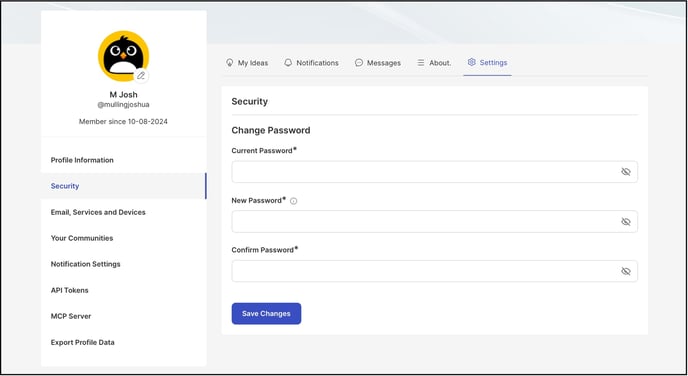Click the lightbulb icon beside My Ideas
The image size is (688, 376).
(x=229, y=63)
